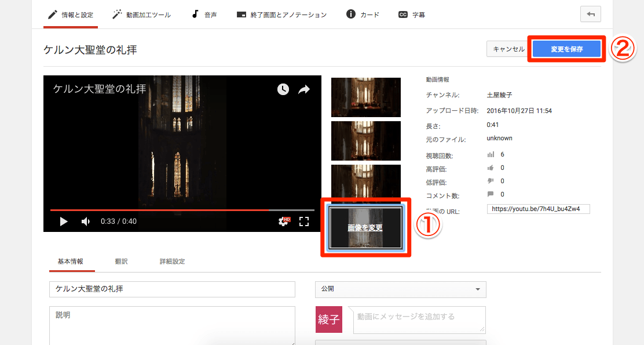Mute the video volume

tap(86, 221)
